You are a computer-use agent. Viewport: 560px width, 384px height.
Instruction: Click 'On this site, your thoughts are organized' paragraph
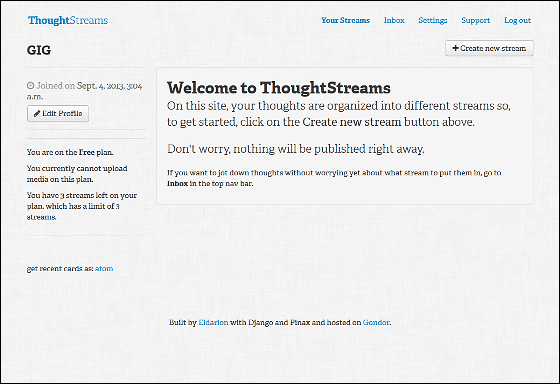339,114
